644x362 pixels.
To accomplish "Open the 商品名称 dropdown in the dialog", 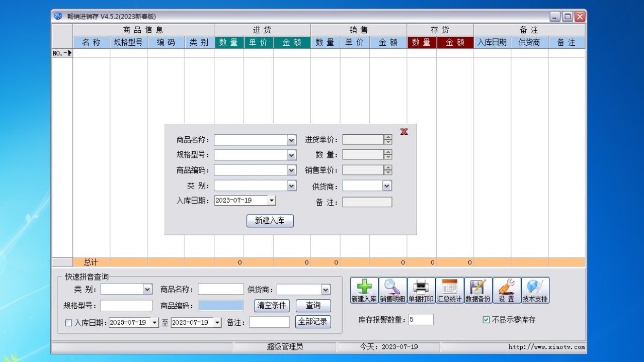I will [292, 140].
